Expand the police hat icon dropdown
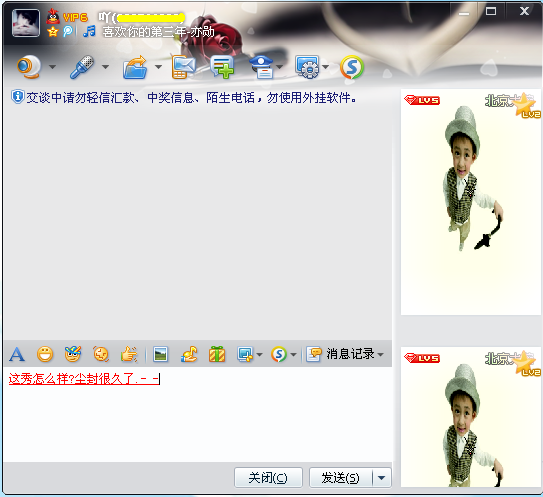Screen dimensions: 543x497 click(279, 66)
